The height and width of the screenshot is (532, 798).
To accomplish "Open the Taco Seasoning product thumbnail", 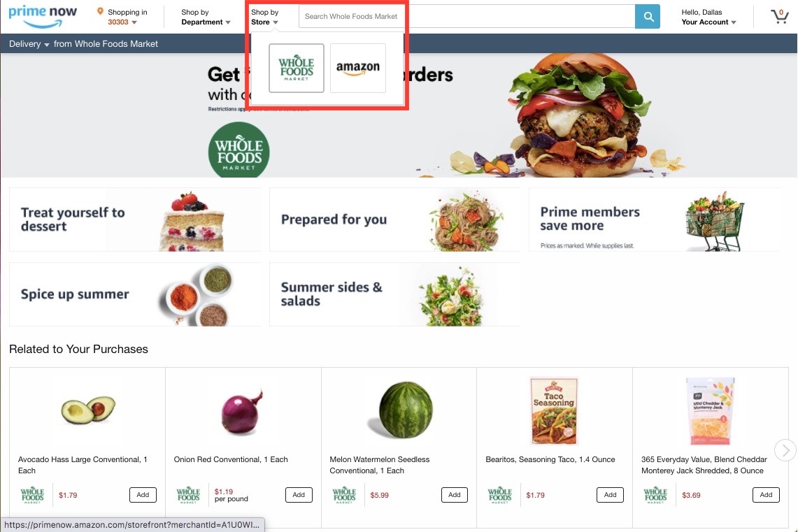I will click(554, 411).
